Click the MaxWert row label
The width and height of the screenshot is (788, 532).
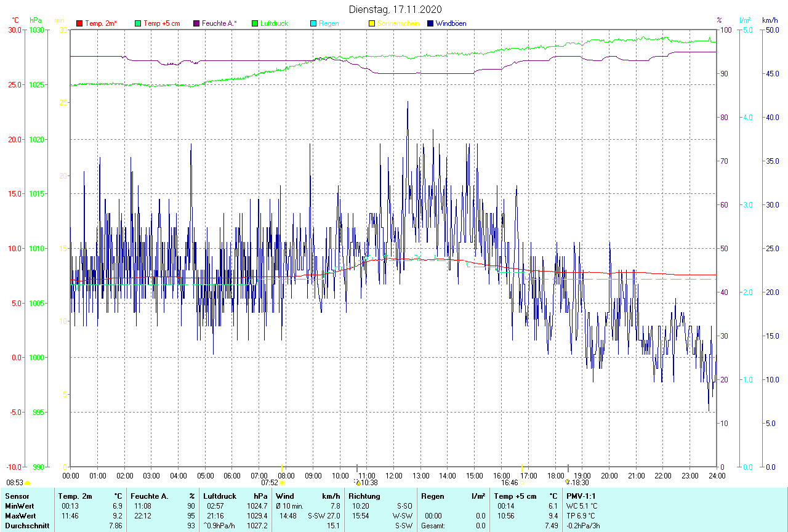(21, 516)
